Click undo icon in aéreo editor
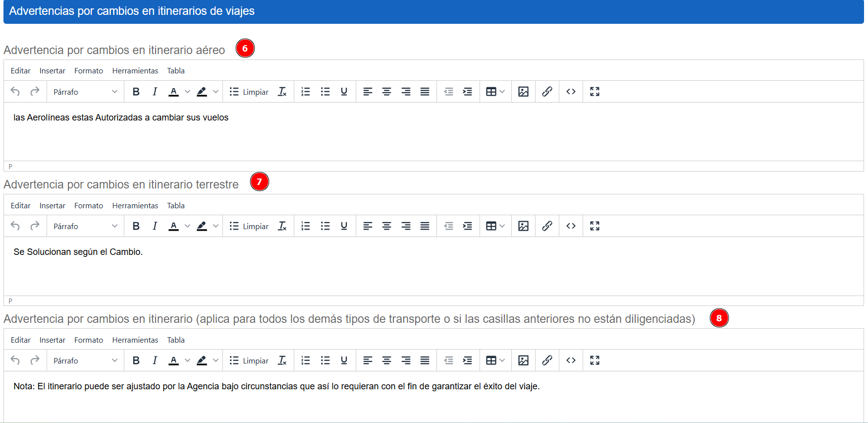This screenshot has height=423, width=868. coord(15,92)
